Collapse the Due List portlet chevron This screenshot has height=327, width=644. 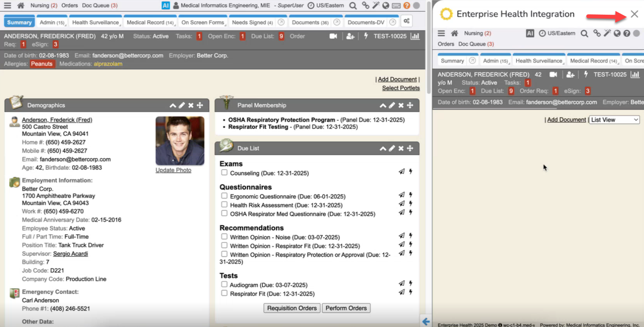click(x=383, y=148)
